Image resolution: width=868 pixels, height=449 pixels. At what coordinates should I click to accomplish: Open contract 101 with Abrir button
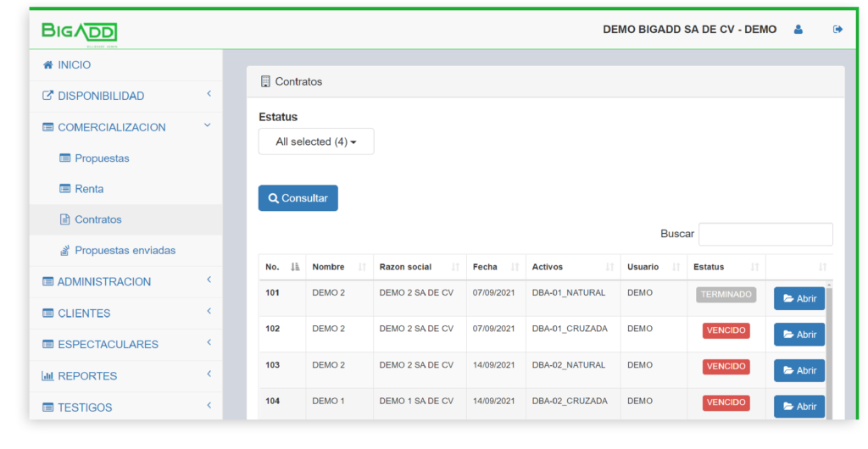[798, 298]
